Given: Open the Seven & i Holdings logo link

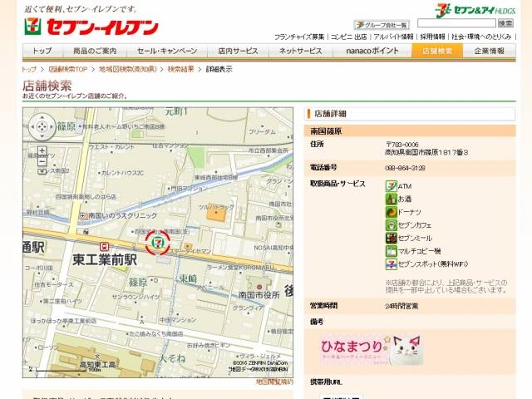Looking at the screenshot, I should [x=475, y=10].
